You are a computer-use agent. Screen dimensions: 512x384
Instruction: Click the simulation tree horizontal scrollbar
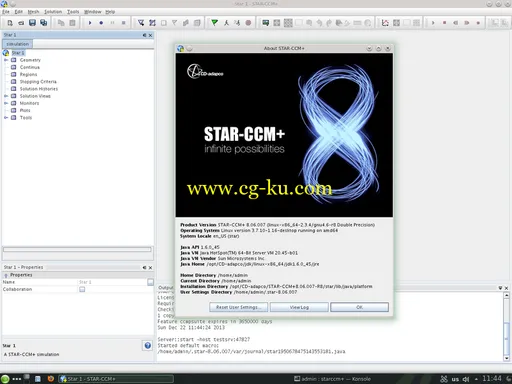click(77, 249)
